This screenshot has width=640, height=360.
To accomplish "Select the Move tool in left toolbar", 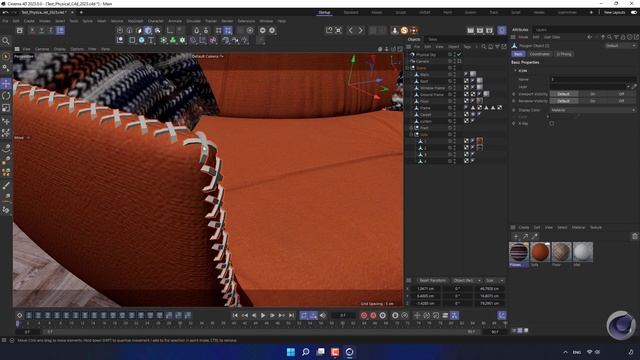I will [x=6, y=84].
